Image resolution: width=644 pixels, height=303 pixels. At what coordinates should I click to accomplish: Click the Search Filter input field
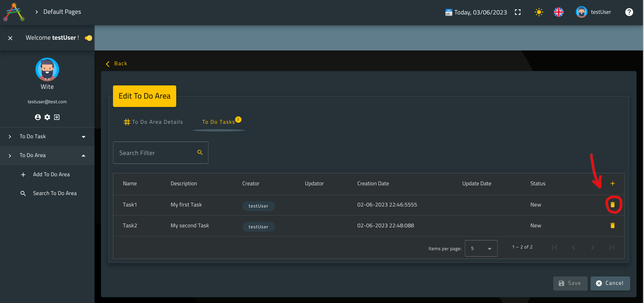(x=161, y=153)
